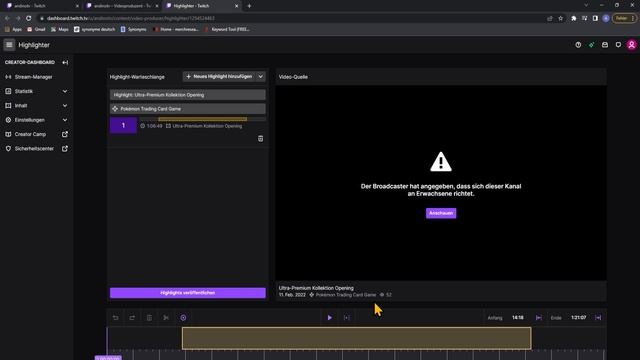This screenshot has height=360, width=640.
Task: Expand the Inhalt section
Action: click(65, 106)
